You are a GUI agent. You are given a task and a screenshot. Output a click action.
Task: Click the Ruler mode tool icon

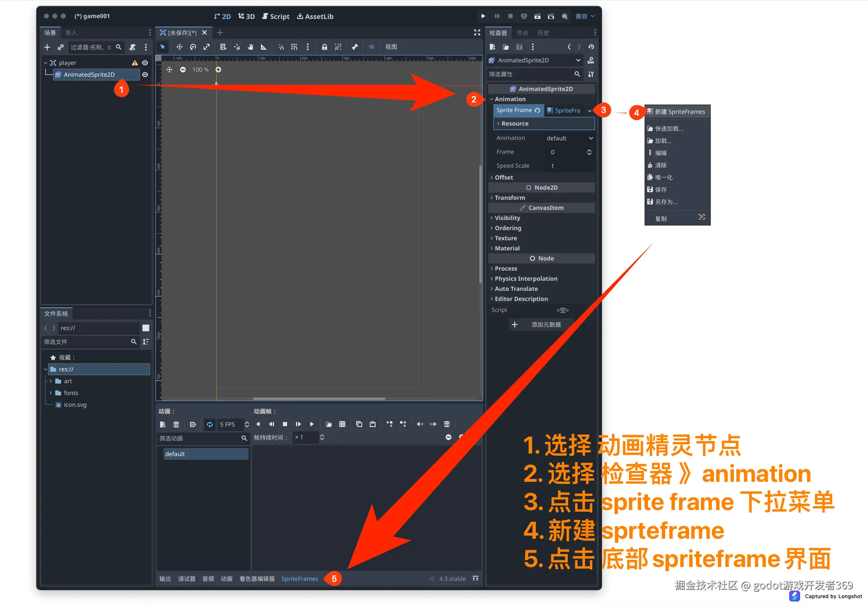264,47
